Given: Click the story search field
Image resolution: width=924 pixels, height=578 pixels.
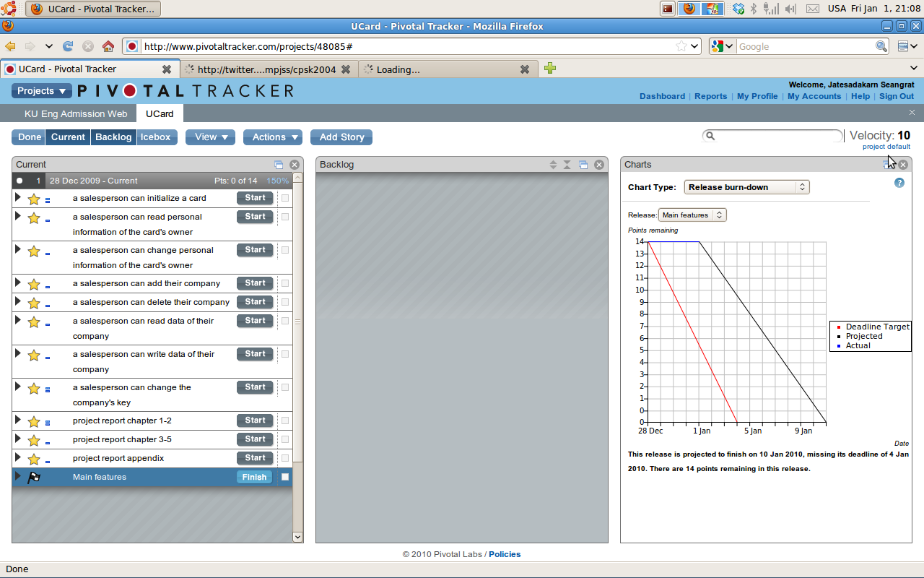Looking at the screenshot, I should (x=772, y=136).
